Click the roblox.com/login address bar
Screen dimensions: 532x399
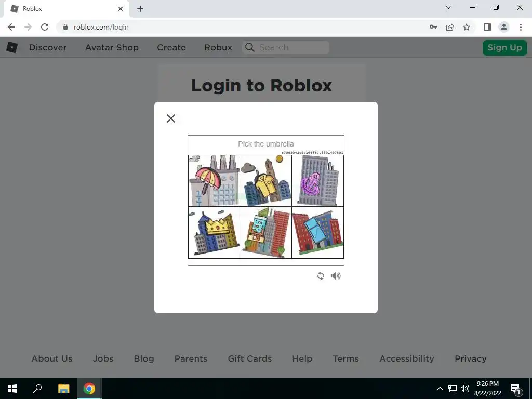[101, 27]
